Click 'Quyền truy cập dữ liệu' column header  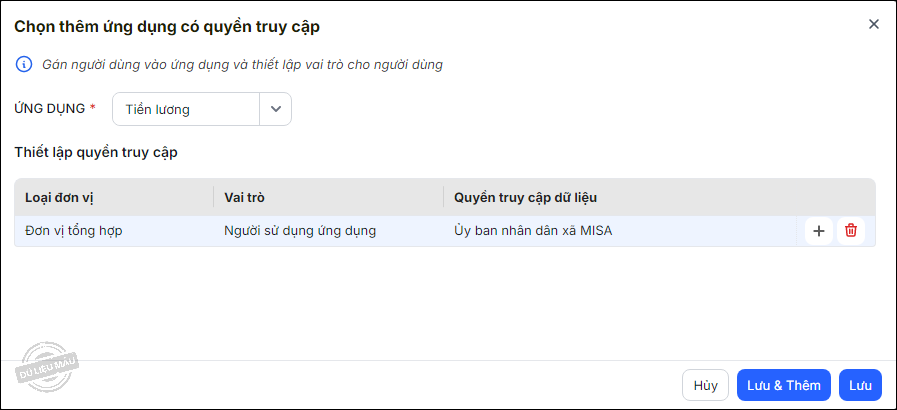pos(526,197)
